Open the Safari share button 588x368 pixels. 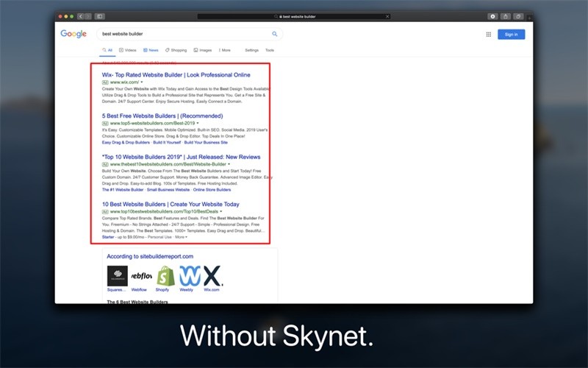pyautogui.click(x=506, y=16)
